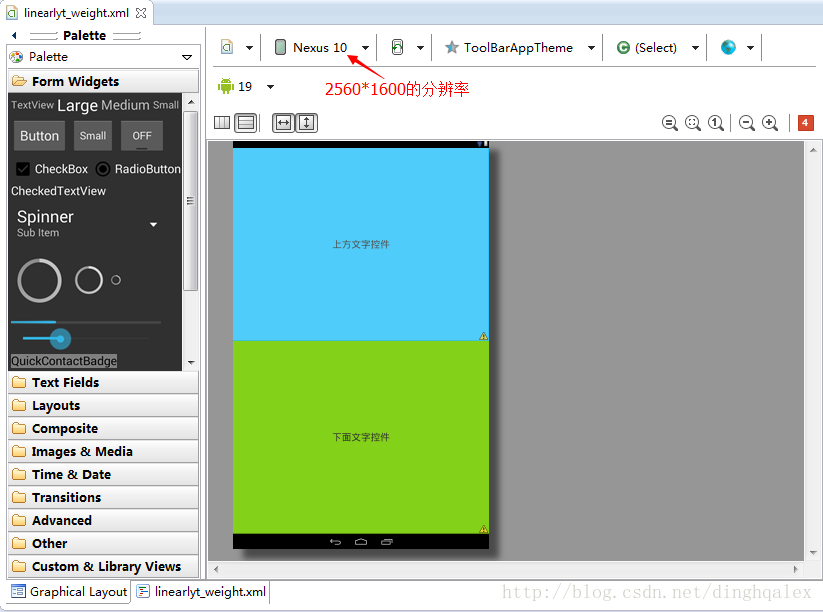Toggle fill width button
Screen dimensions: 823x612
(283, 123)
